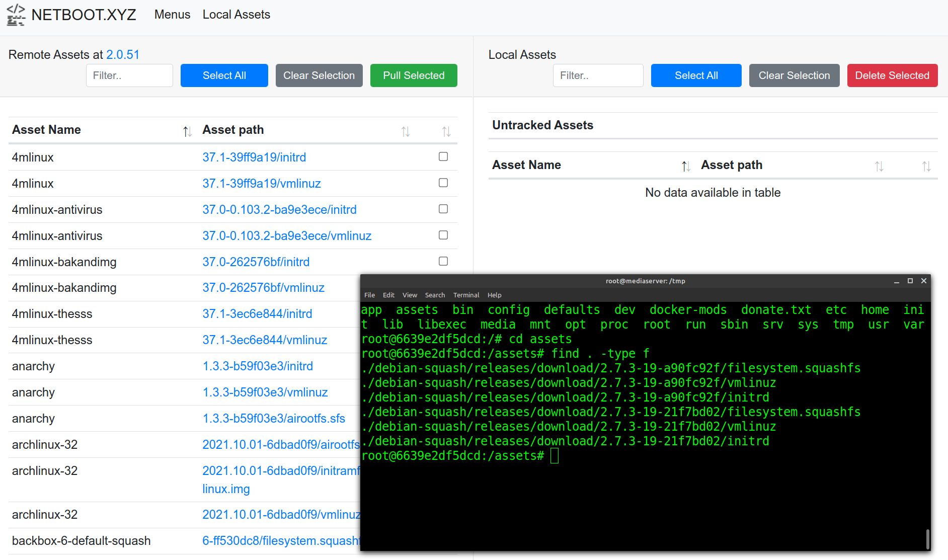The height and width of the screenshot is (560, 948).
Task: Click the NETBOOT.XYZ logo icon
Action: point(15,15)
